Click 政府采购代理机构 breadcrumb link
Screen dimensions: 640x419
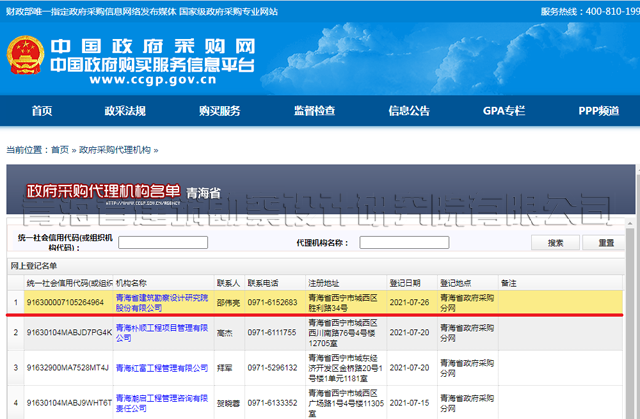coord(115,149)
